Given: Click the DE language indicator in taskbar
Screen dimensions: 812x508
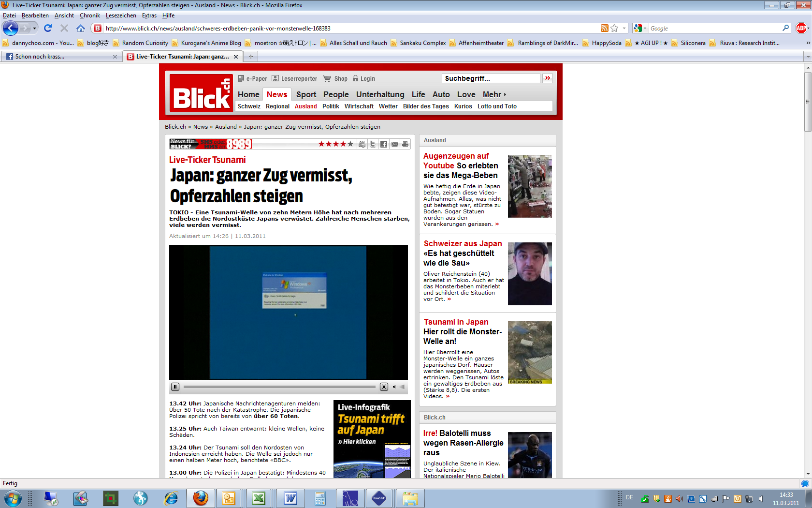Looking at the screenshot, I should [629, 497].
